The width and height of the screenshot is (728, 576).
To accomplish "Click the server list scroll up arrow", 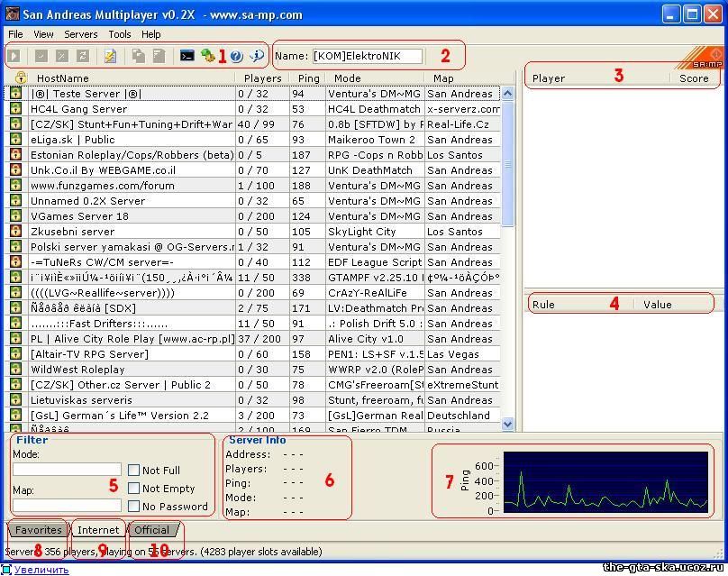I will 508,94.
